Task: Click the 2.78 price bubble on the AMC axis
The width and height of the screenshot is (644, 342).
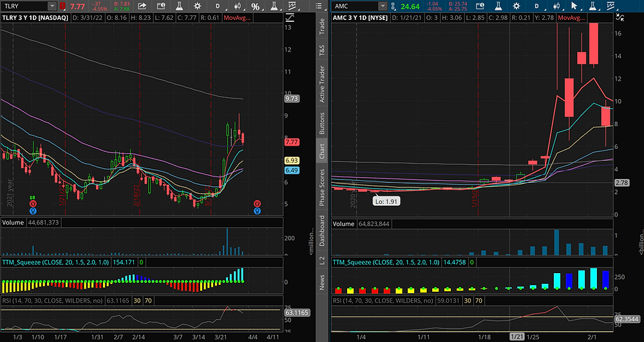Action: point(622,182)
